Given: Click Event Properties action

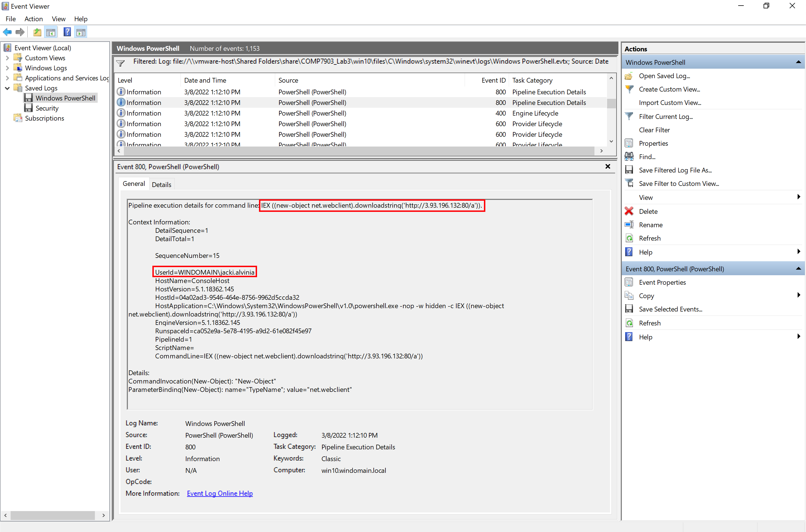Looking at the screenshot, I should [662, 282].
